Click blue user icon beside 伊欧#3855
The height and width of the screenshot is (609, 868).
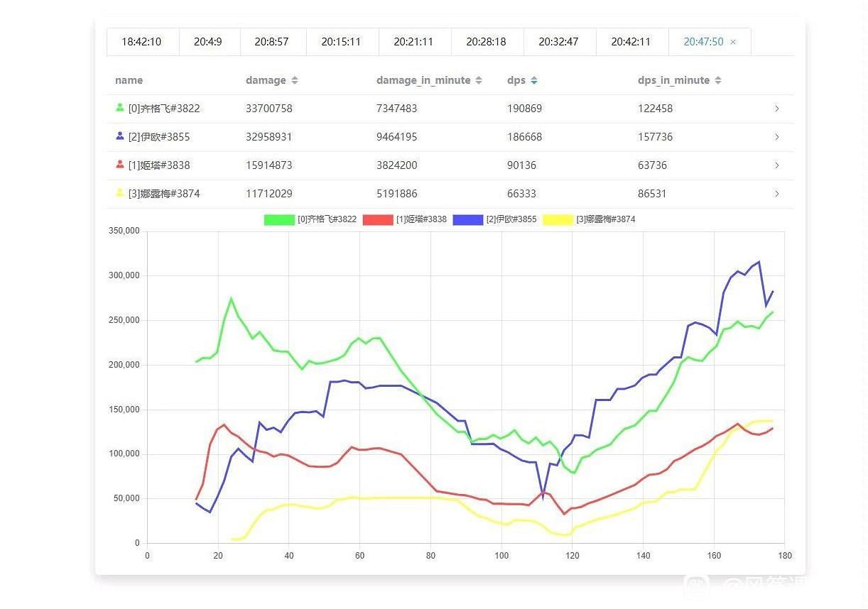coord(119,136)
